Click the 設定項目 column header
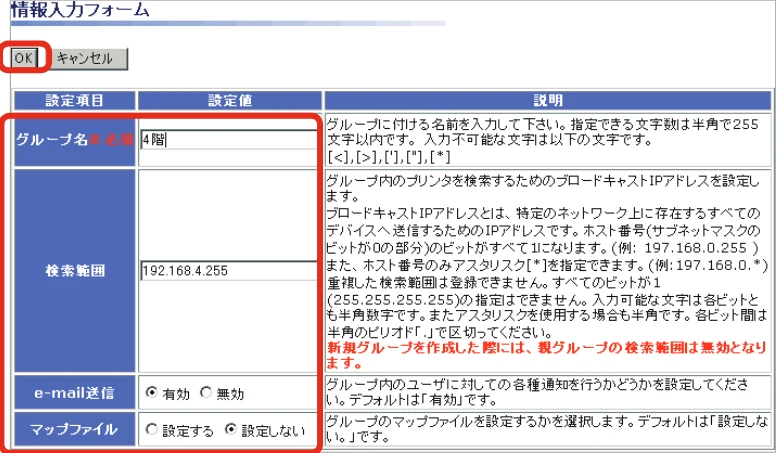The image size is (776, 453). coord(75,101)
